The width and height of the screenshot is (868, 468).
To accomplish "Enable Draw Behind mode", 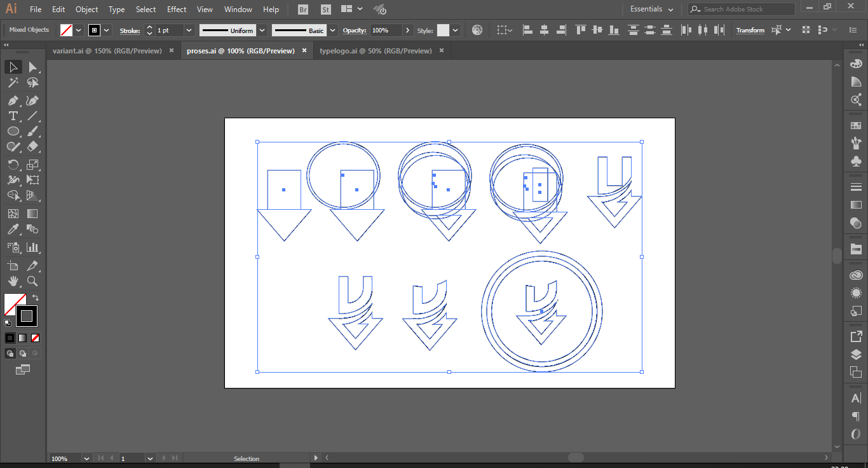I will tap(22, 354).
